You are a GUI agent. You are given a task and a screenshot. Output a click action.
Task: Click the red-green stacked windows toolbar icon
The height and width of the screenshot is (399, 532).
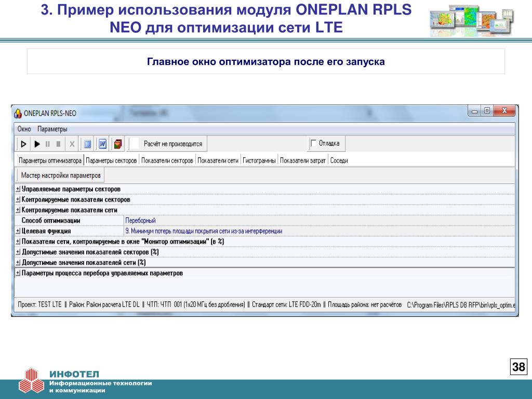[118, 144]
